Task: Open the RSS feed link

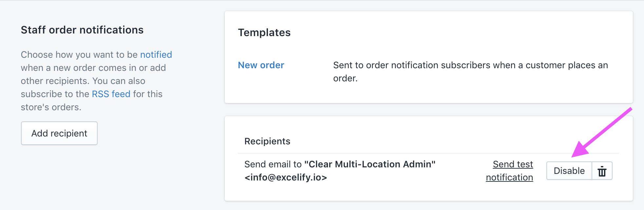Action: click(111, 94)
